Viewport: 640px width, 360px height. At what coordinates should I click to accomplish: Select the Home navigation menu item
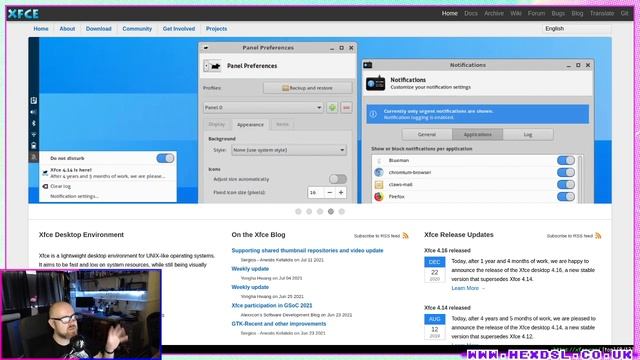click(x=41, y=29)
